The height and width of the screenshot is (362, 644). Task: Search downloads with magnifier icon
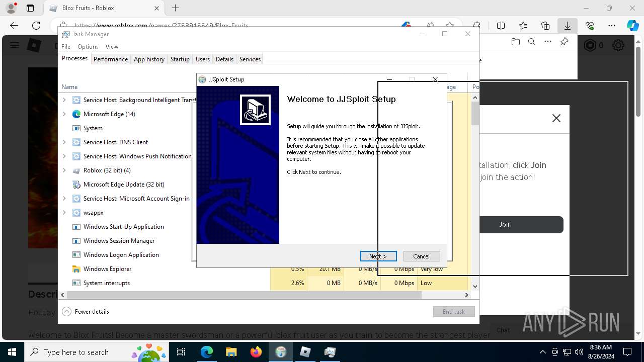point(531,42)
